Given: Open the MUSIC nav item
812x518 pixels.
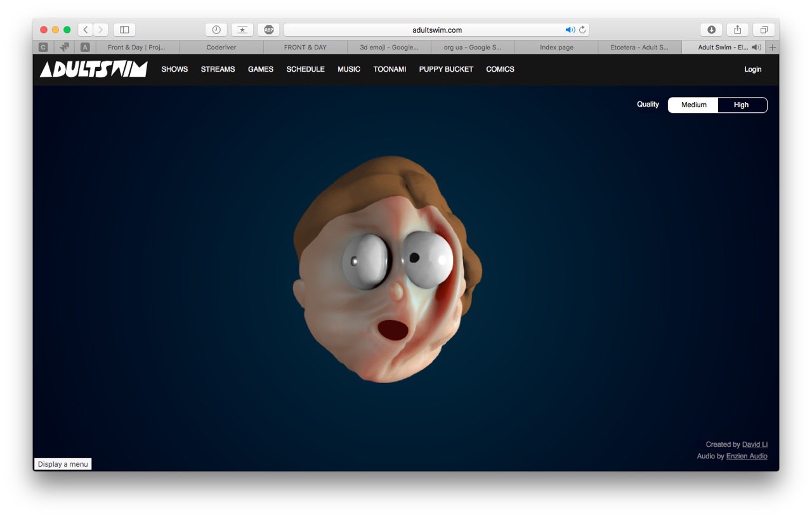Looking at the screenshot, I should point(349,69).
